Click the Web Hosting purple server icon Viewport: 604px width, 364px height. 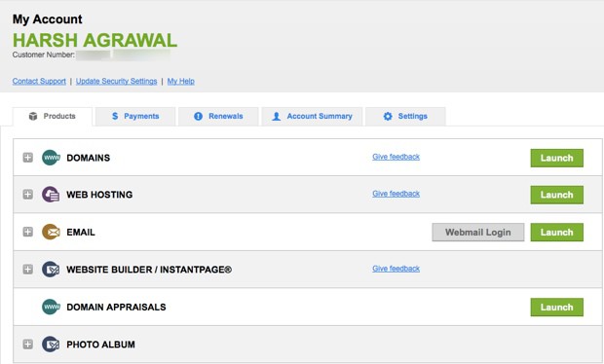pos(51,195)
